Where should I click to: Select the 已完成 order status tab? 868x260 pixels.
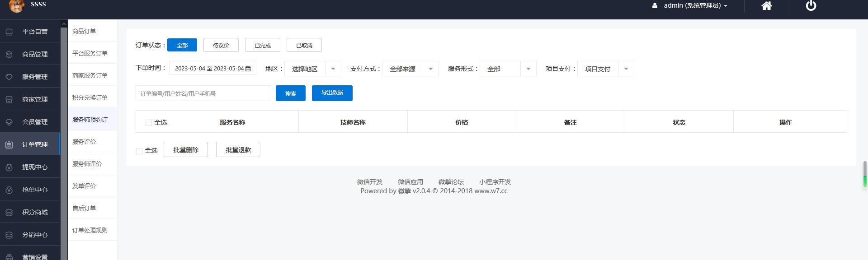point(263,45)
